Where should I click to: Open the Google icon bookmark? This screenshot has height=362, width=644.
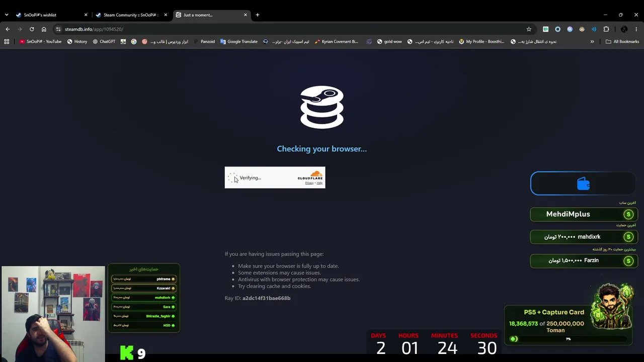(x=134, y=42)
